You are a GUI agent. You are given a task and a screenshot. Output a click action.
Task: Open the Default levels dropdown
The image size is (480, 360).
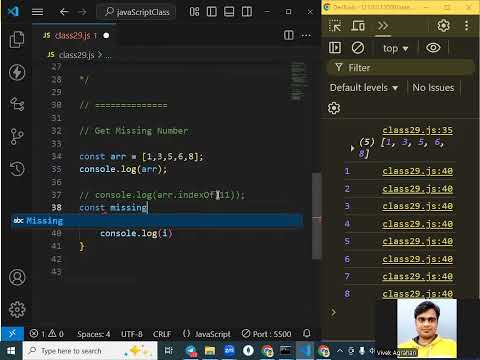coord(364,88)
